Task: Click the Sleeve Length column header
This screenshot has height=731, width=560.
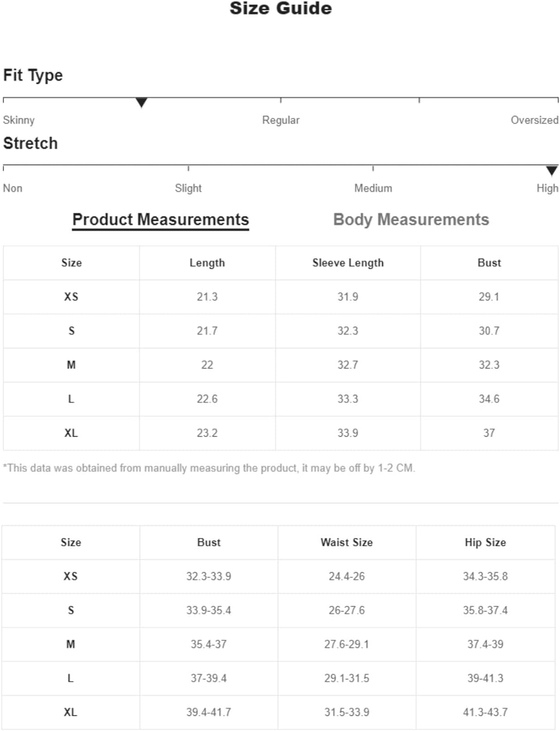Action: (x=348, y=263)
